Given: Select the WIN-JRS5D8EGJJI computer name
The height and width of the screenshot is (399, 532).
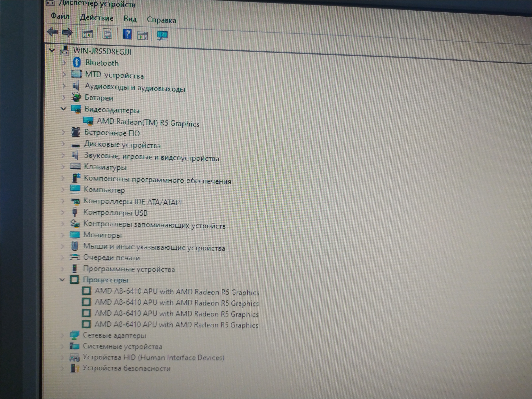Looking at the screenshot, I should tap(102, 51).
